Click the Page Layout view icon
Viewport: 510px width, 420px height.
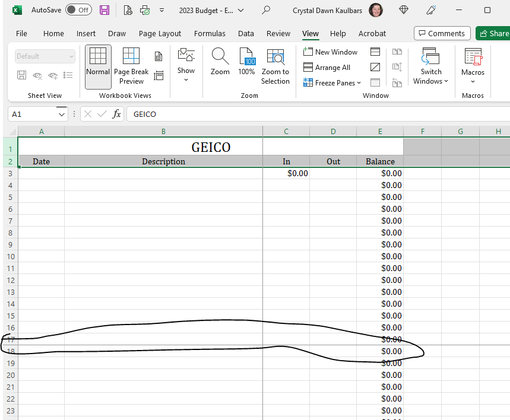point(159,56)
